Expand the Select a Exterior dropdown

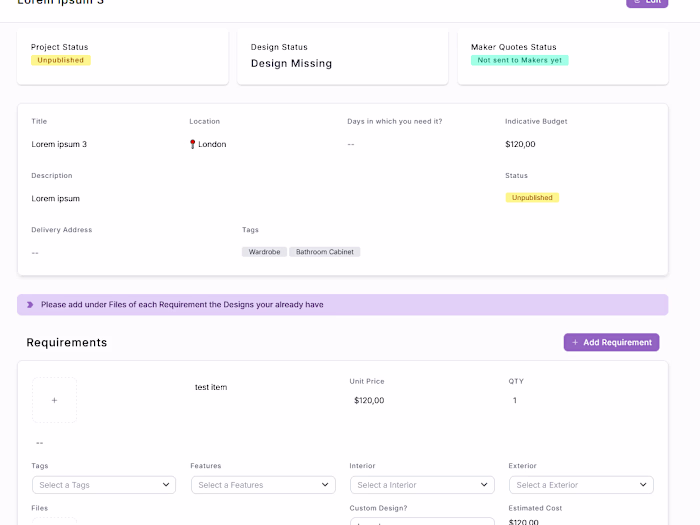(581, 485)
